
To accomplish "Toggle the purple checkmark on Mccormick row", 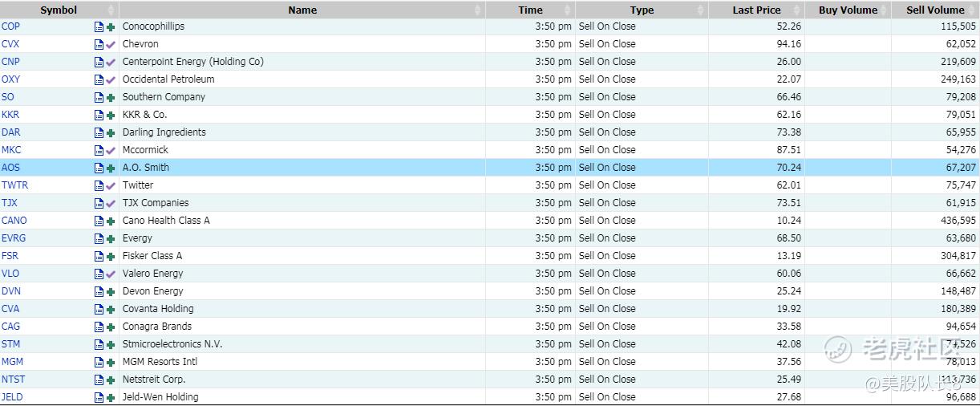I will point(111,151).
